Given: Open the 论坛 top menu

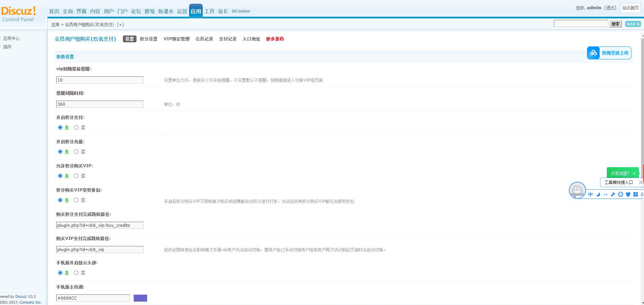Looking at the screenshot, I should [136, 11].
